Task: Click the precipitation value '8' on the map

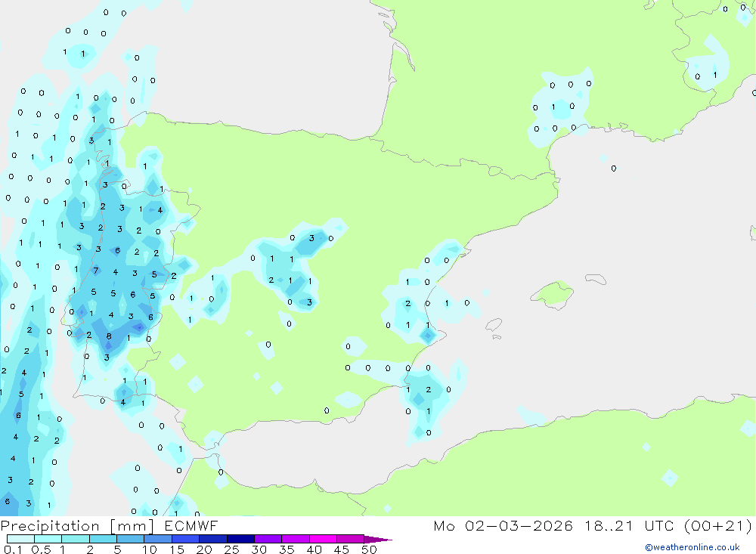Action: pyautogui.click(x=109, y=336)
